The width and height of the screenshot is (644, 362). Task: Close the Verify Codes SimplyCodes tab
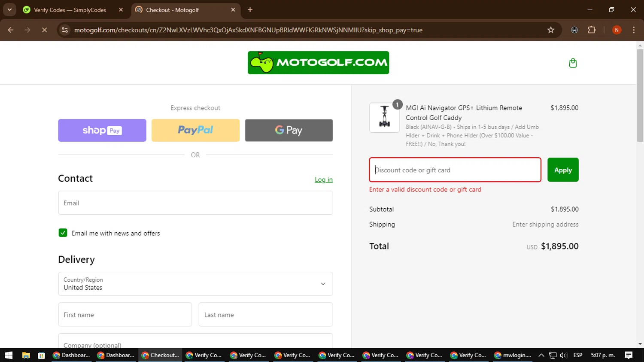pyautogui.click(x=121, y=9)
